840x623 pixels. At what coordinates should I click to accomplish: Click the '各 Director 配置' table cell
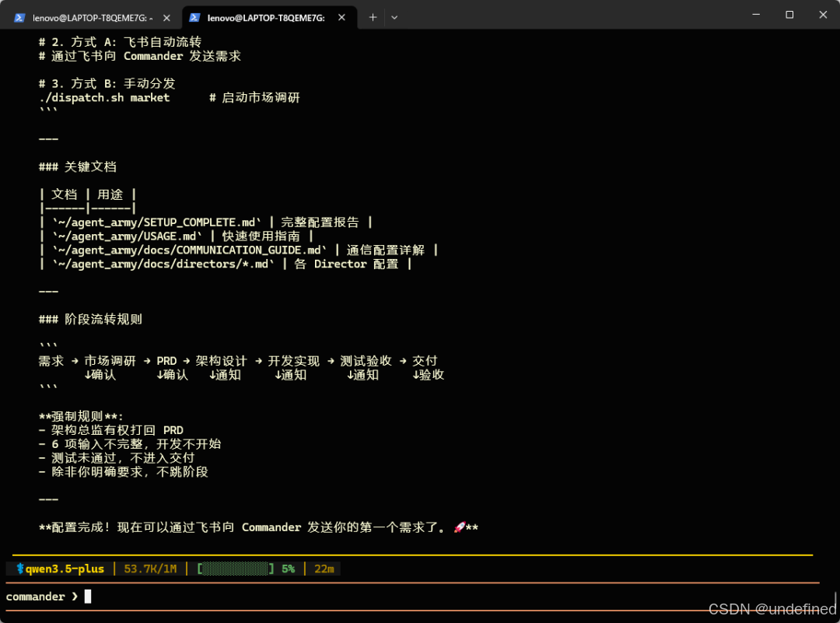pos(346,264)
